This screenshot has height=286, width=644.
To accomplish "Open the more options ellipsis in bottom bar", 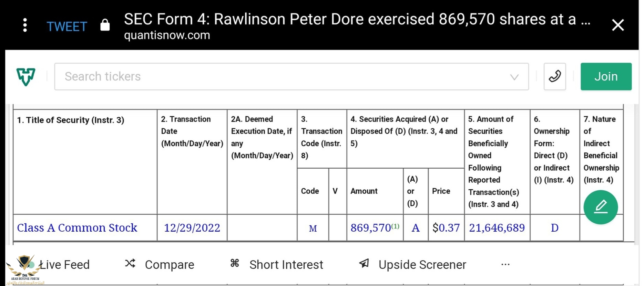I will point(505,264).
